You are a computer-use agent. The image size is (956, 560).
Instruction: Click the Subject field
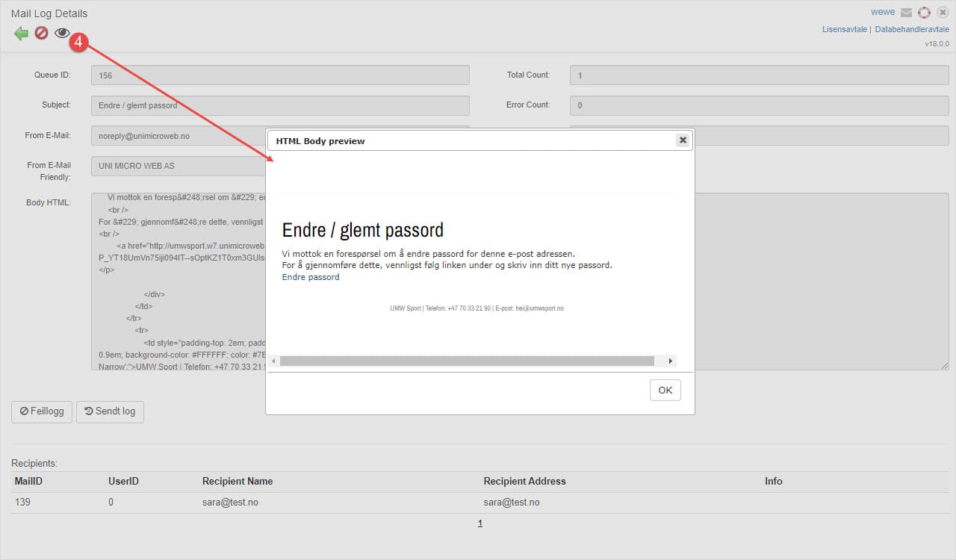click(280, 105)
